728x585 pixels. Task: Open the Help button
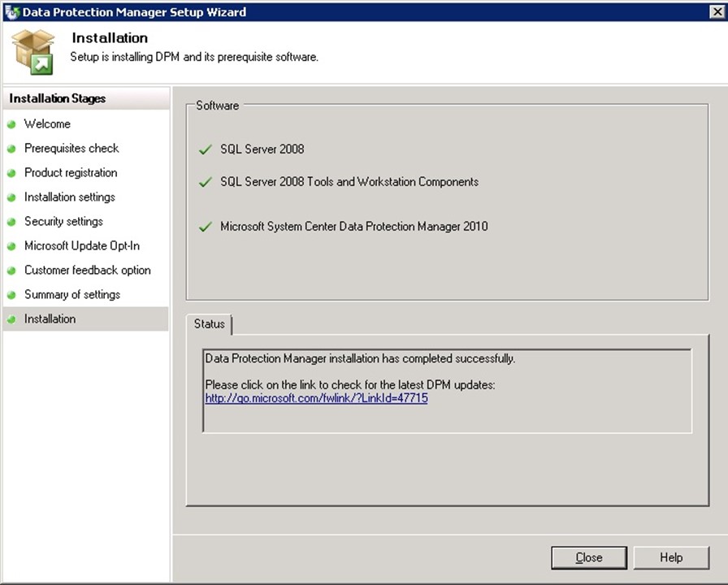pos(670,557)
